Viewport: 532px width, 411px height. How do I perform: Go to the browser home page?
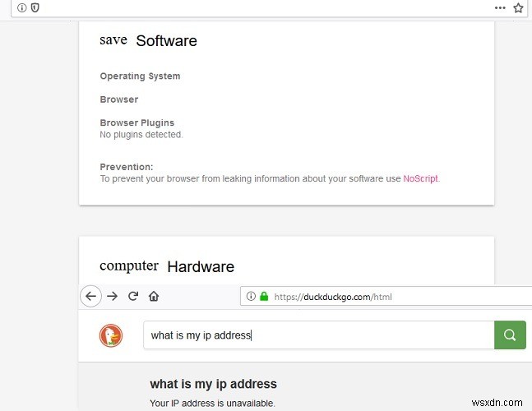click(x=154, y=296)
